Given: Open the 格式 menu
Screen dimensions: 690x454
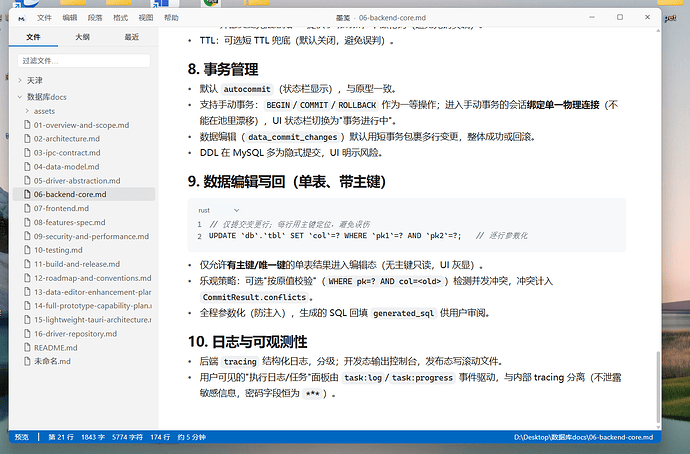Looking at the screenshot, I should click(121, 18).
